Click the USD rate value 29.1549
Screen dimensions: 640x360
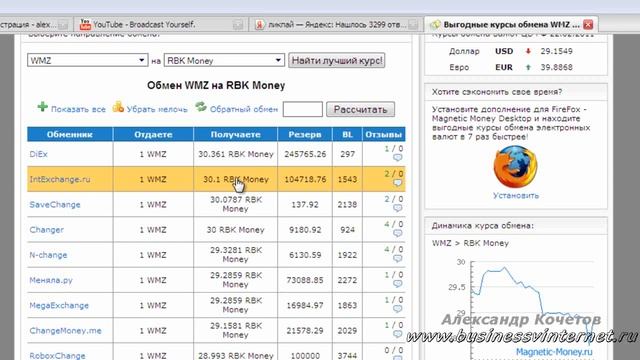tap(556, 51)
